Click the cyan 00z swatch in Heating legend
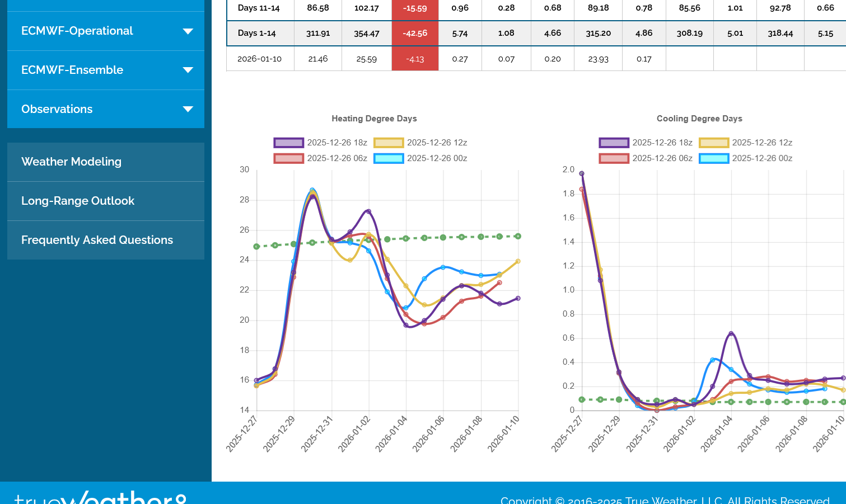The height and width of the screenshot is (504, 846). [x=389, y=158]
